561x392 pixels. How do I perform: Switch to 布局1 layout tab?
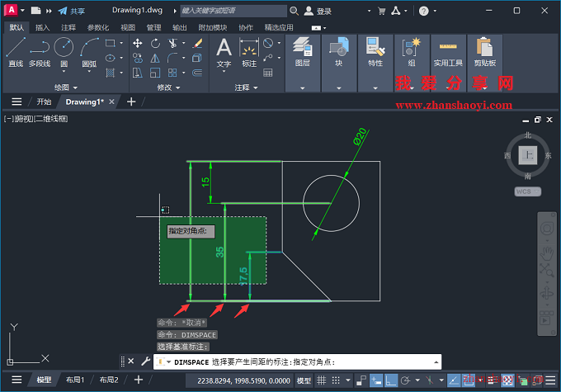[75, 380]
